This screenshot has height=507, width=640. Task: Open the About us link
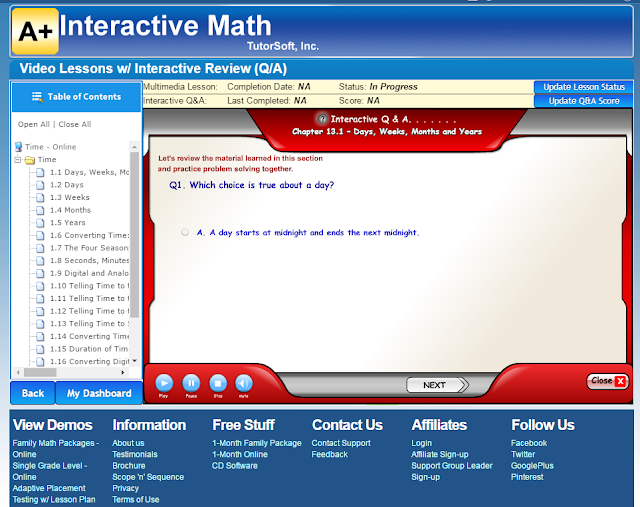pos(128,443)
